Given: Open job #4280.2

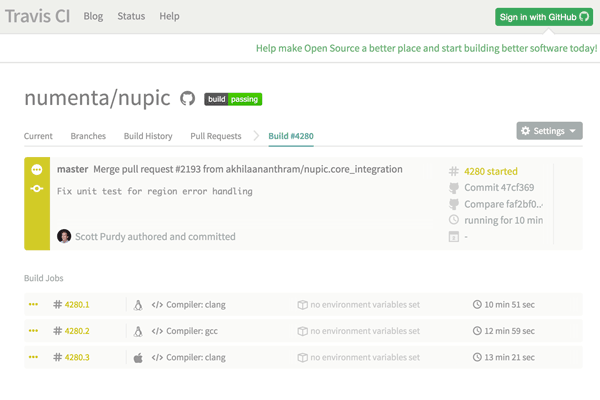Looking at the screenshot, I should point(77,331).
